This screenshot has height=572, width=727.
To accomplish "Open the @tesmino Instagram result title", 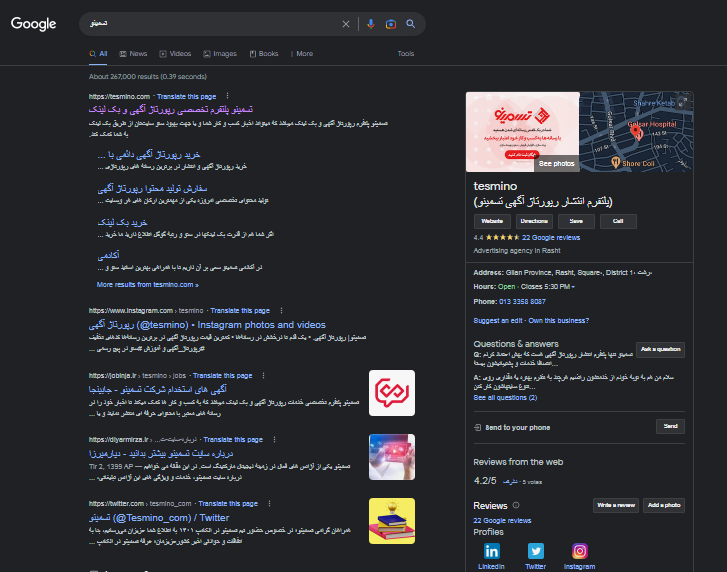I will 207,325.
